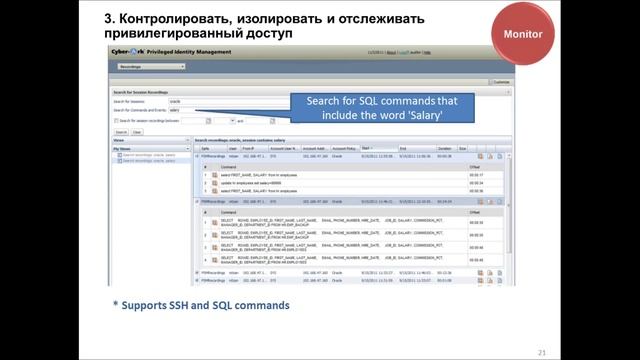Sort results by the Account Policy column
The width and height of the screenshot is (640, 360).
click(x=344, y=149)
